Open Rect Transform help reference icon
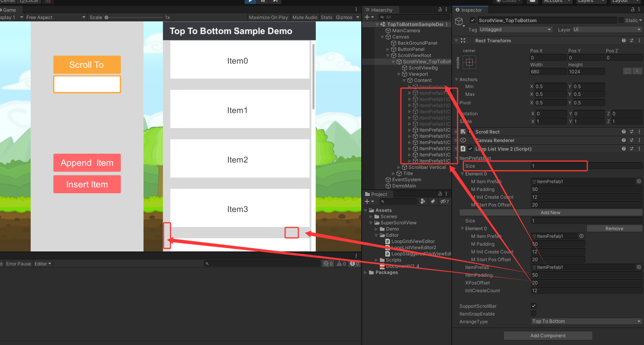Screen dimensions: 644x345 tap(624, 40)
